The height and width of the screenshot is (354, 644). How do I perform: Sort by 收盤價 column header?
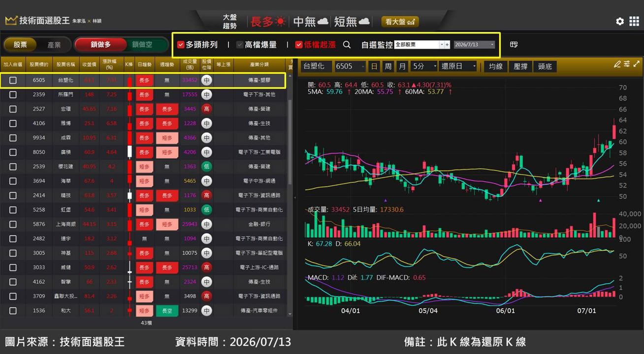pyautogui.click(x=89, y=64)
